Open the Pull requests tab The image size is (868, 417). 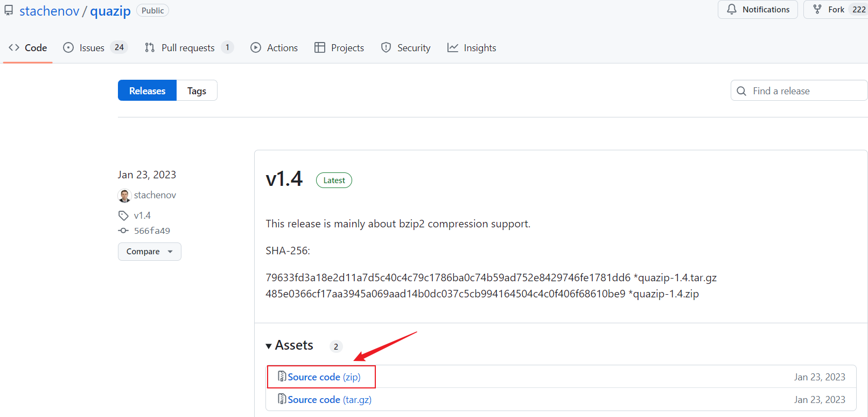click(188, 48)
